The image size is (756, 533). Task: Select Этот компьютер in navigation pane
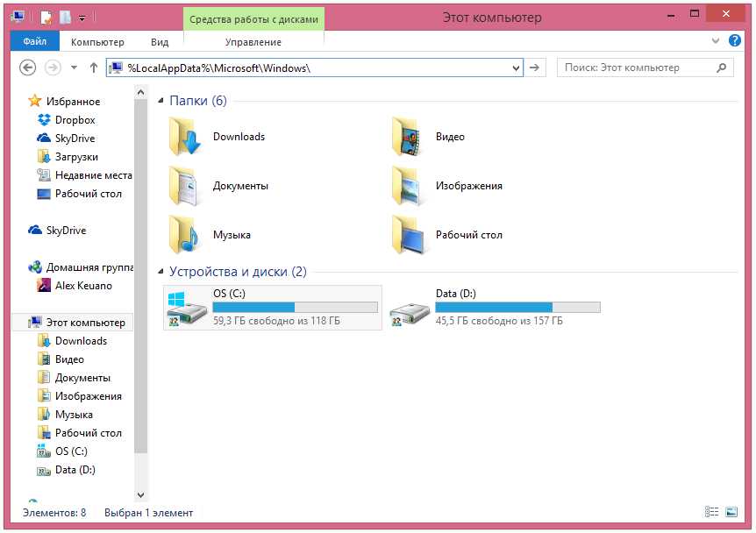[x=73, y=323]
